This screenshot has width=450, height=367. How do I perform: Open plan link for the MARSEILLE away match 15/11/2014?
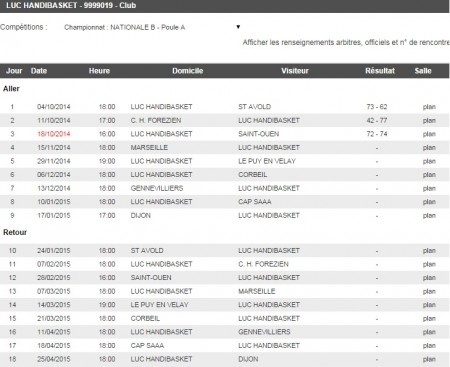pos(429,147)
